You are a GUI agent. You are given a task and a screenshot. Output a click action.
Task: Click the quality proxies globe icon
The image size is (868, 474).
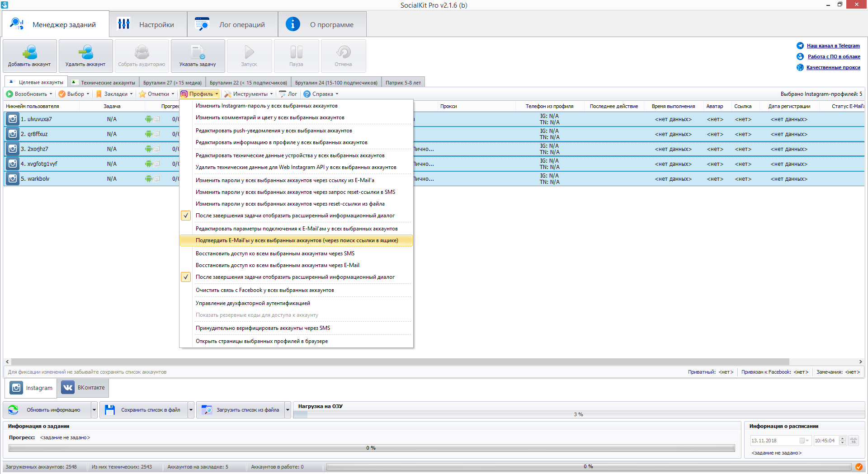[800, 67]
